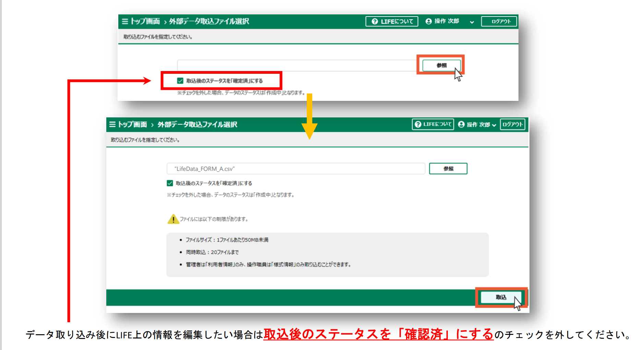Expand the 操作 次郎 chevron in the upper header

472,22
